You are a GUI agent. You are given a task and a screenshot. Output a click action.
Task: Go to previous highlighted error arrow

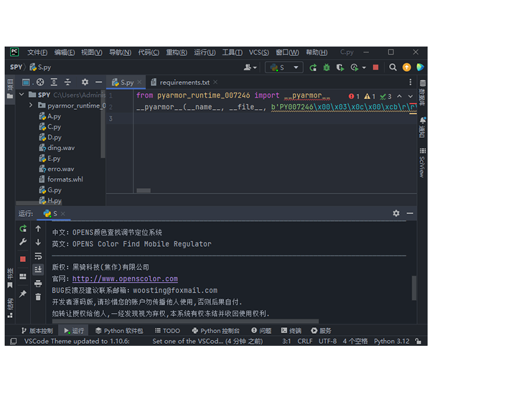400,96
